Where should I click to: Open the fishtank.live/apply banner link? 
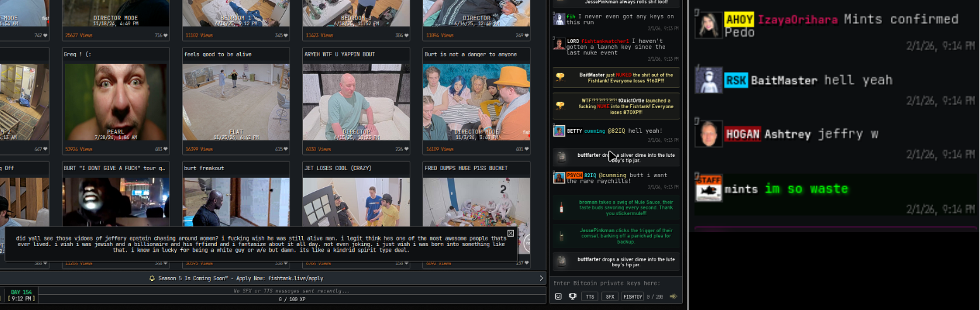[x=295, y=278]
